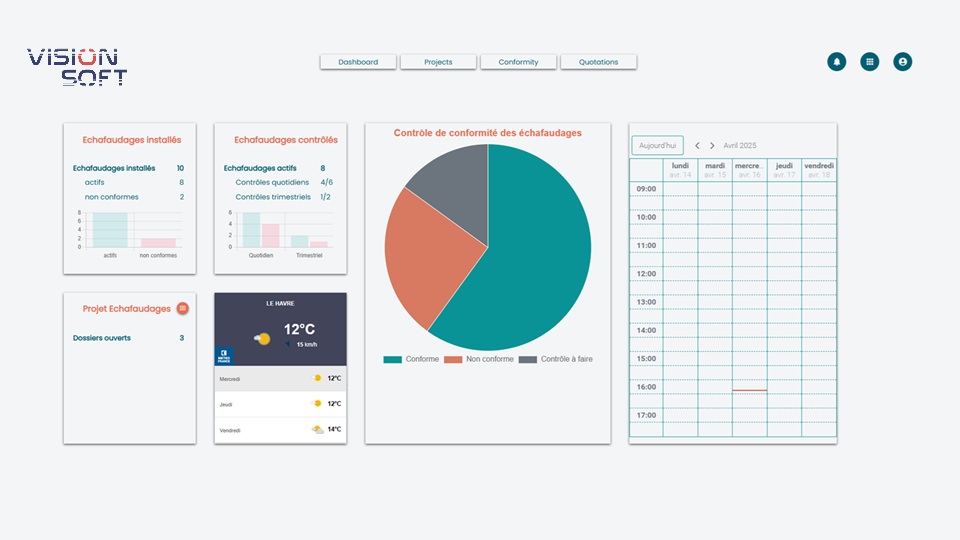Viewport: 960px width, 540px height.
Task: Go to previous week in calendar
Action: pyautogui.click(x=697, y=146)
